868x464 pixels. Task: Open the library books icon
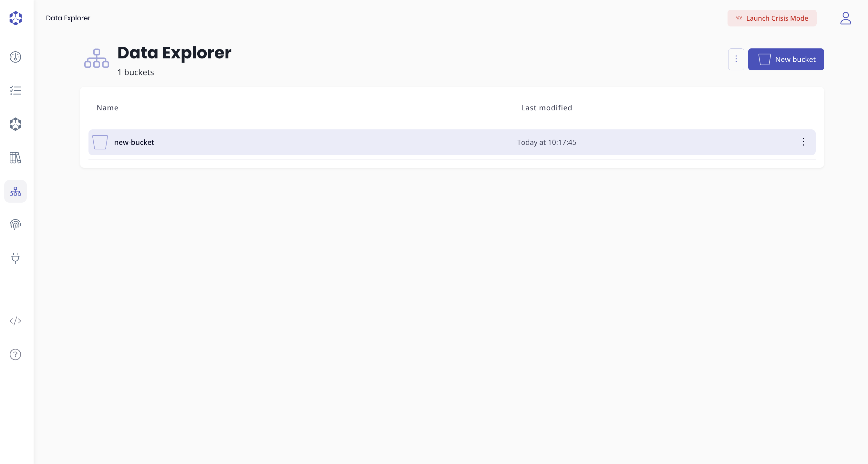pyautogui.click(x=15, y=157)
